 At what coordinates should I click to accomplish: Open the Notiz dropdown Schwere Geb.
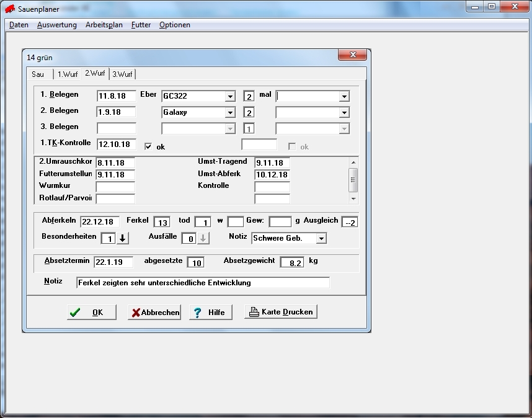click(321, 238)
